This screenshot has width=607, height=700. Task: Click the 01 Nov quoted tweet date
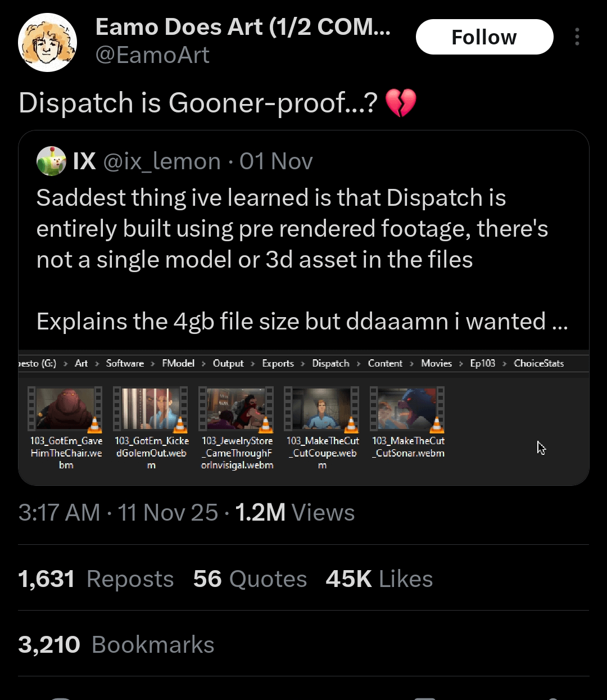[276, 161]
